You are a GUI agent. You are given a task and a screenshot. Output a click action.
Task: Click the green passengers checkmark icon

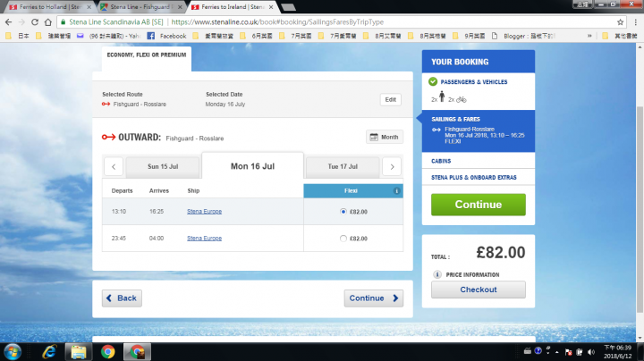pos(433,81)
